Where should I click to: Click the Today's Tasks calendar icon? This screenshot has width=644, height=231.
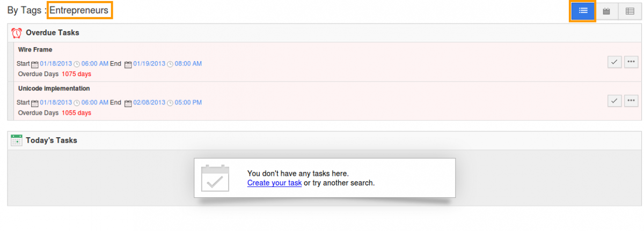click(16, 140)
